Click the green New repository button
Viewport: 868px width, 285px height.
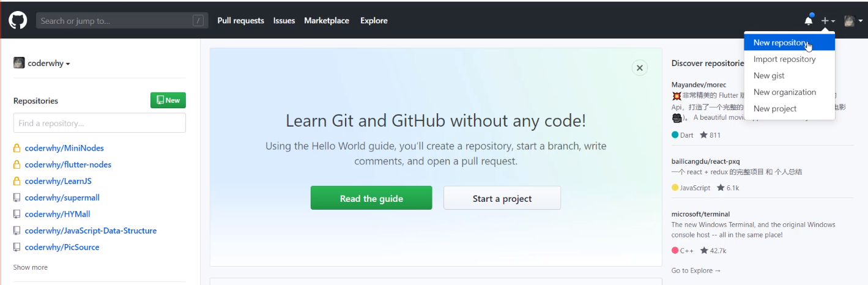pyautogui.click(x=168, y=100)
